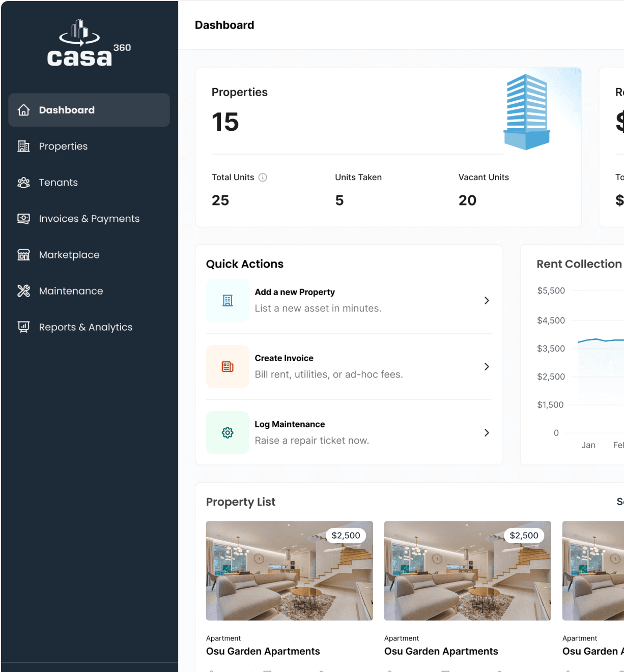Viewport: 624px width, 672px height.
Task: Select Marketplace from the navigation menu
Action: click(x=69, y=254)
